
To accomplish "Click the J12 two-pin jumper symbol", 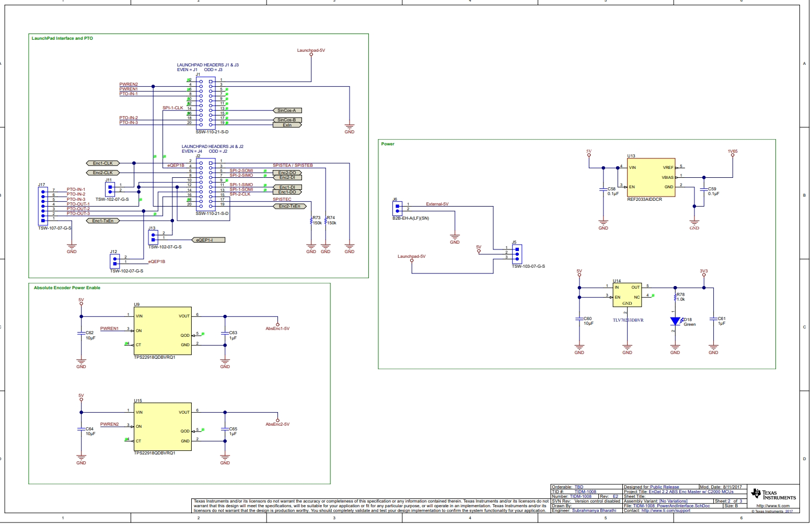I will 114,260.
